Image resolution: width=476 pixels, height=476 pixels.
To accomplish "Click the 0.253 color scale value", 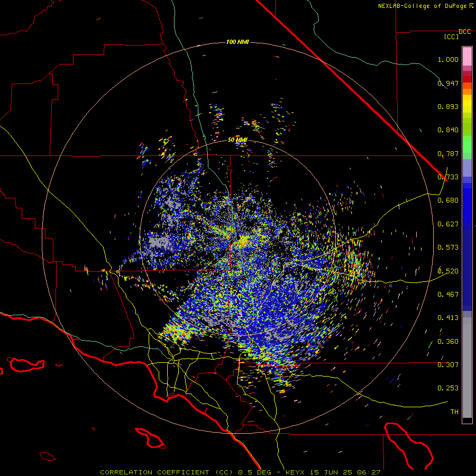I will (x=448, y=388).
